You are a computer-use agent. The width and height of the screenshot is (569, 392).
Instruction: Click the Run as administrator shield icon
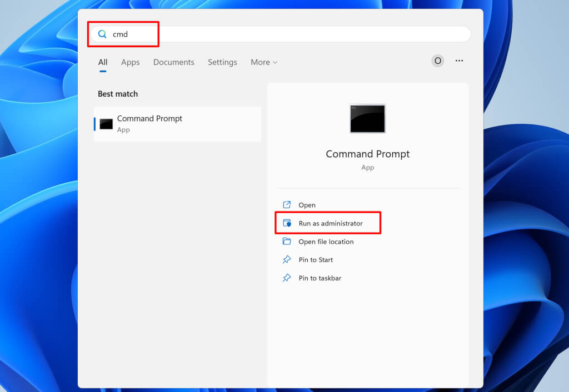287,223
